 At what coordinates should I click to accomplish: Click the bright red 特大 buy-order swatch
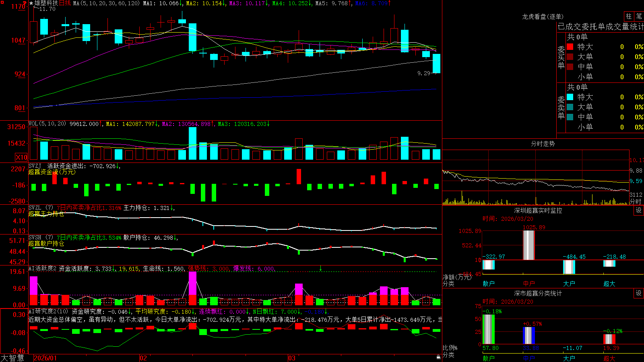(x=570, y=47)
